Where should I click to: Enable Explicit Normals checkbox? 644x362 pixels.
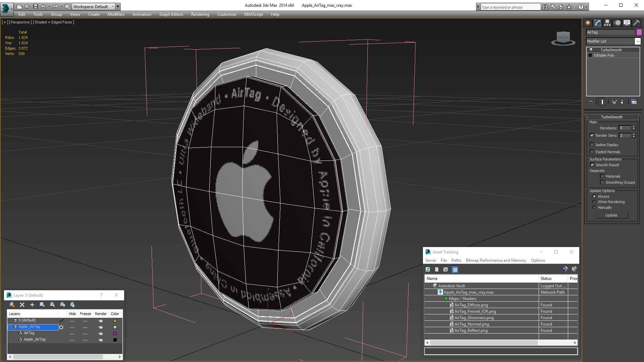[x=592, y=152]
